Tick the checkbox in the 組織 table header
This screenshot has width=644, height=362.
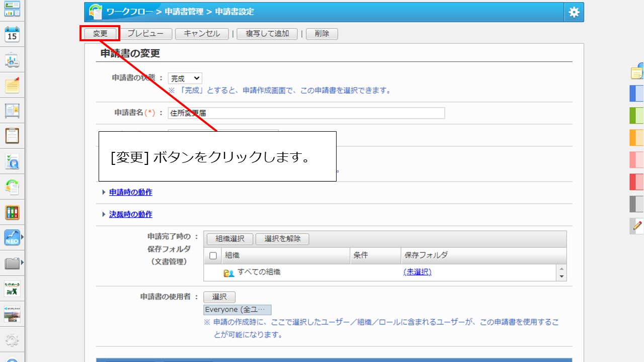click(x=213, y=255)
